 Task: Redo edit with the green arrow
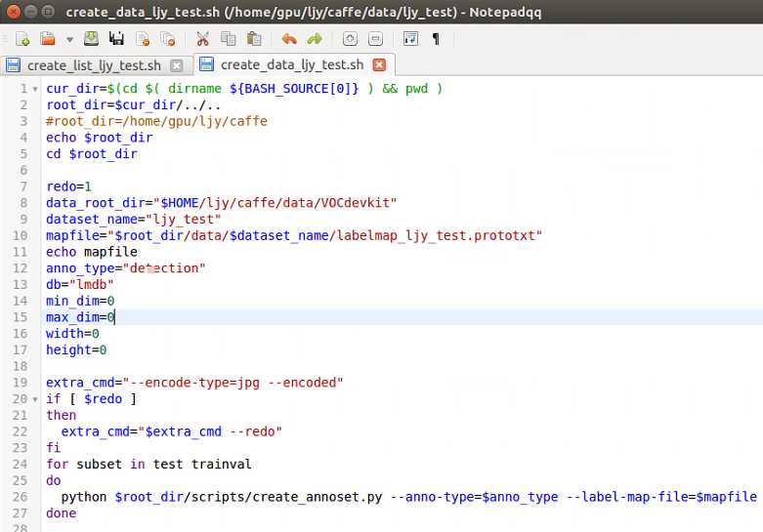pyautogui.click(x=315, y=38)
